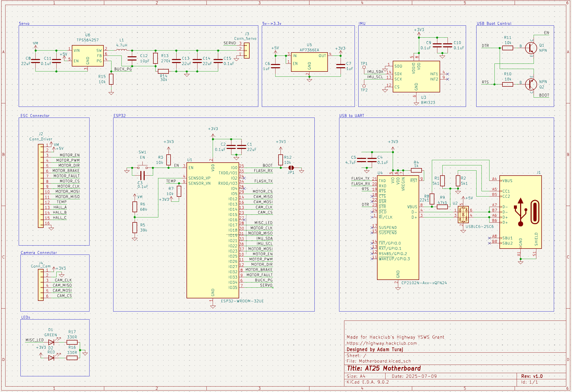Click the FLASH_RX label on ESP32 pin 35
572x392 pixels.
coord(263,171)
